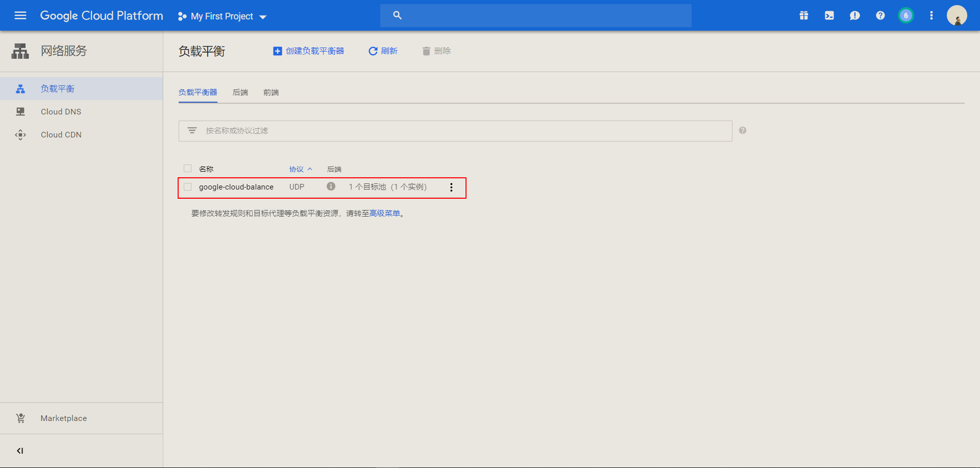This screenshot has width=980, height=468.
Task: Click the Google Cloud Platform logo
Action: pyautogui.click(x=102, y=16)
